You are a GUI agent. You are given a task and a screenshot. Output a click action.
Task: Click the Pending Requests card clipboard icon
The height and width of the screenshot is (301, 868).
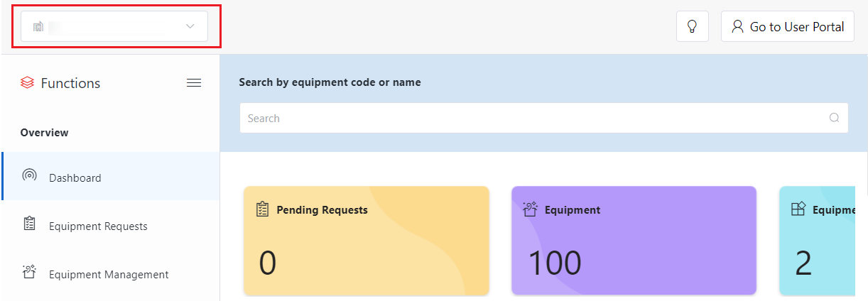tap(262, 209)
